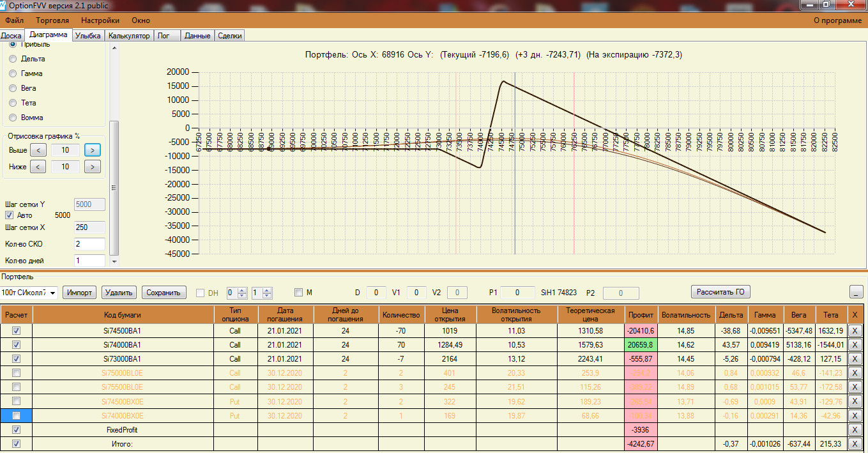The height and width of the screenshot is (453, 868).
Task: Toggle the Авто grid step checkbox
Action: (9, 215)
